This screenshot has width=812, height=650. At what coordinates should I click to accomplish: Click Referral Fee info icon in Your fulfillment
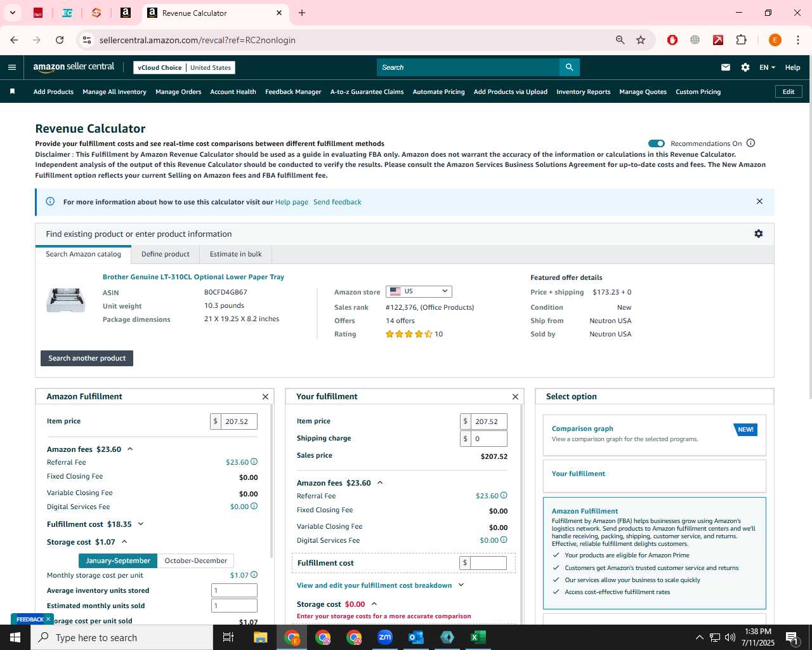point(504,496)
